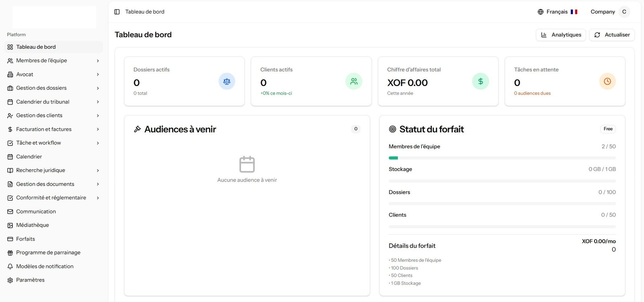
Task: Click the Free plan badge
Action: click(x=608, y=129)
